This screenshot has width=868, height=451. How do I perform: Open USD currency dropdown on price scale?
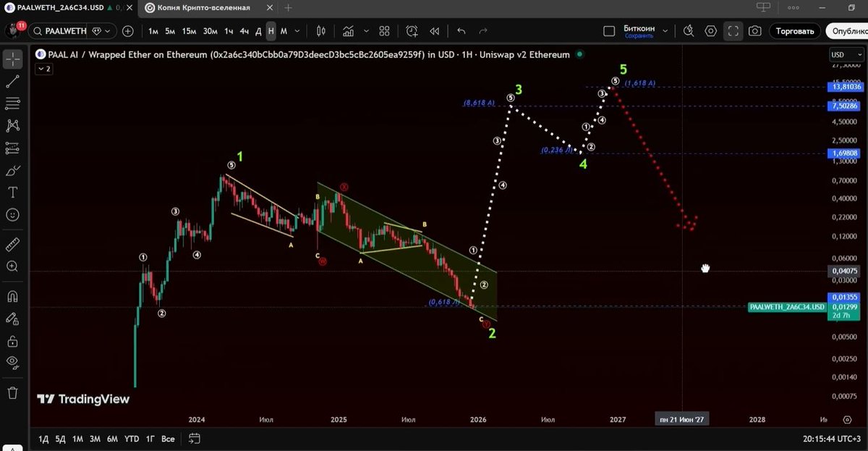[x=846, y=55]
